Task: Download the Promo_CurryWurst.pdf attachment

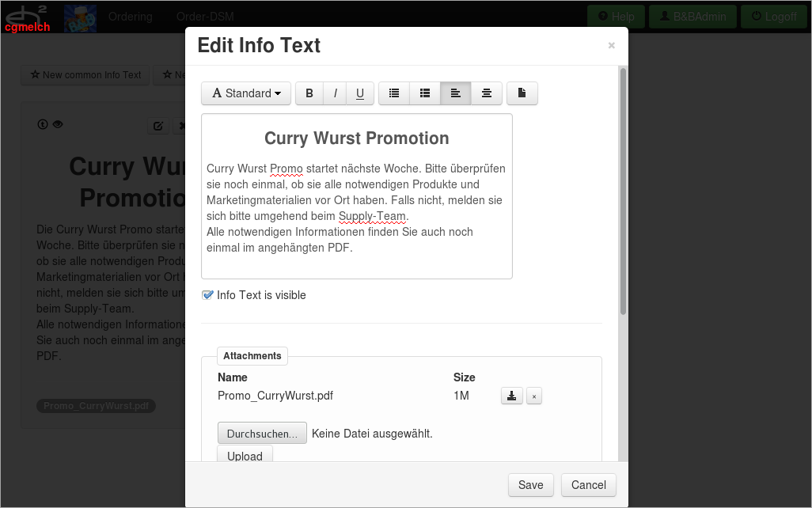Action: 511,396
